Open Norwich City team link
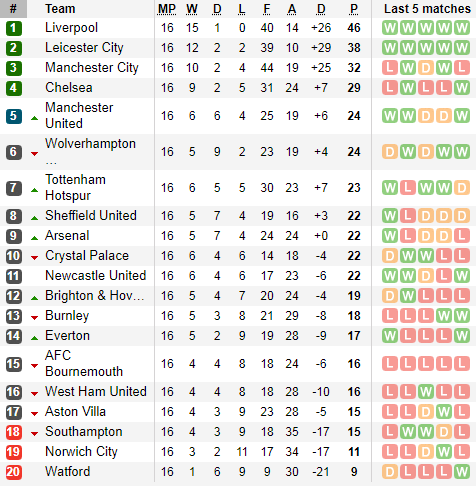Screen dimensions: 476x486 81,452
